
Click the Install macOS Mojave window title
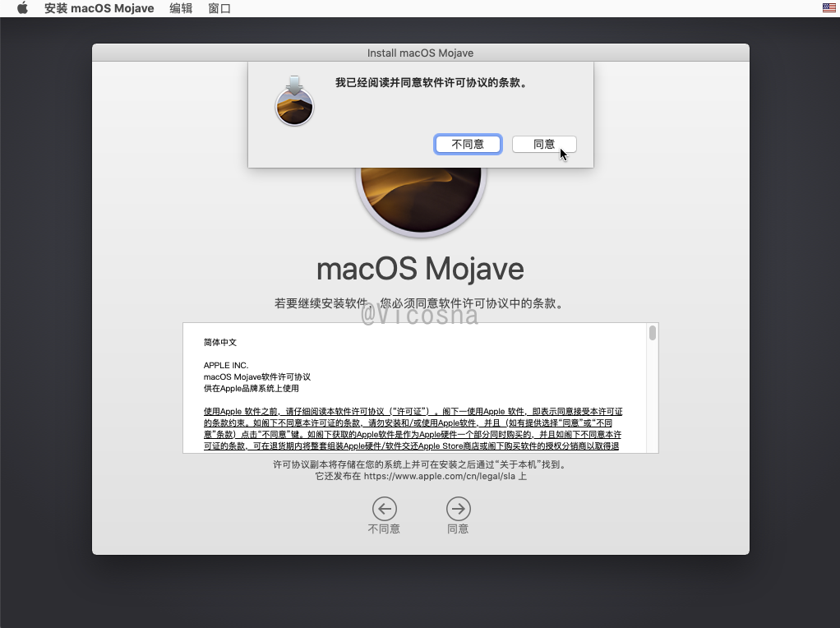tap(421, 53)
